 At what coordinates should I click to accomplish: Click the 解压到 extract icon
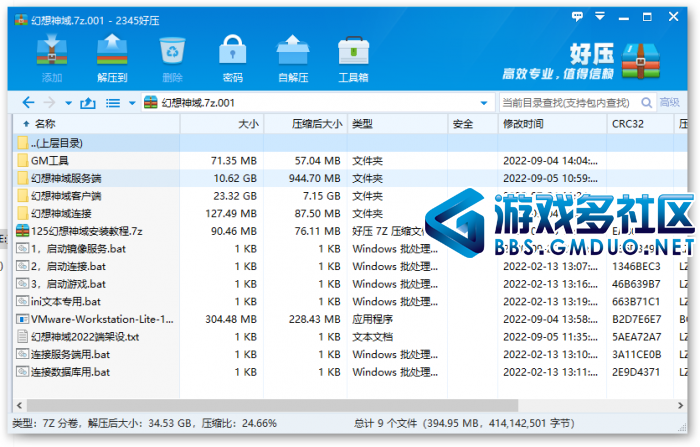(x=112, y=58)
